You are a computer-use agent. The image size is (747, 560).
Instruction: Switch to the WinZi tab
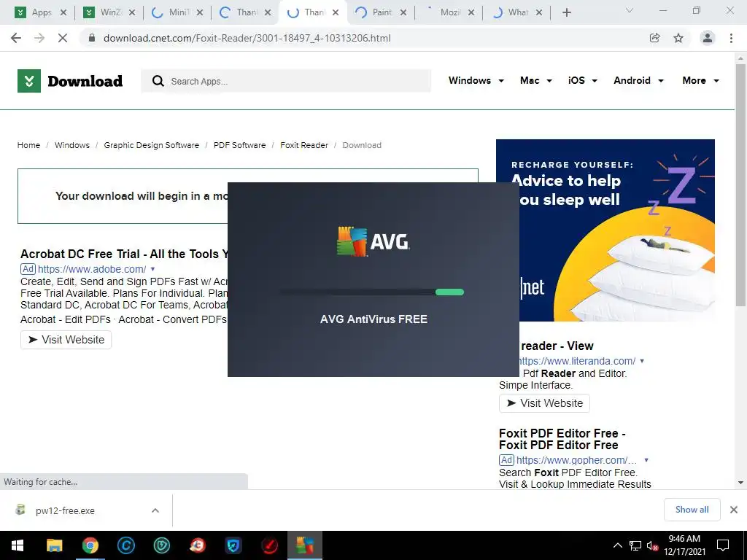coord(109,12)
